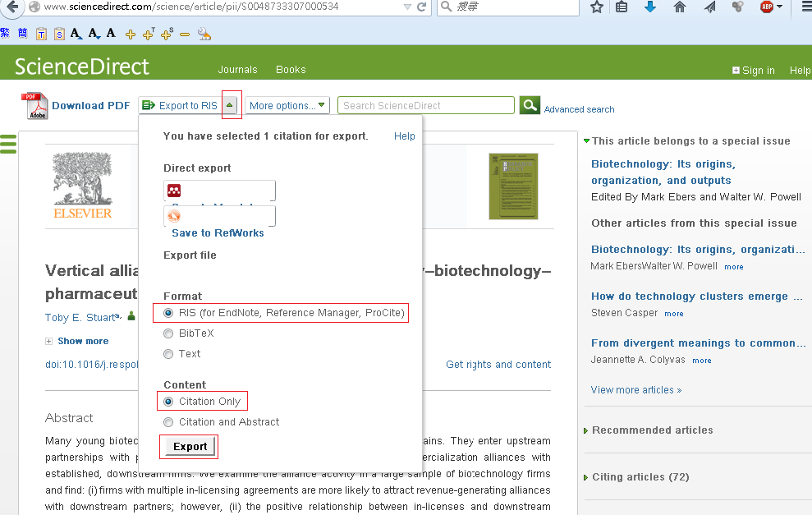Screen dimensions: 812x515
Task: Click the plain A font icon
Action: coord(111,33)
